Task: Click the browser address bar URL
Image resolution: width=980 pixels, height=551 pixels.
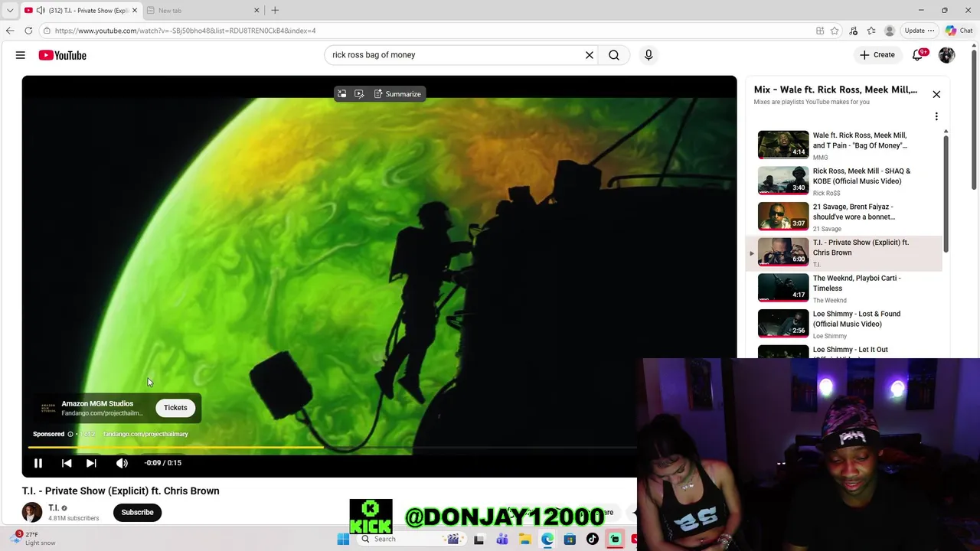Action: pyautogui.click(x=185, y=31)
